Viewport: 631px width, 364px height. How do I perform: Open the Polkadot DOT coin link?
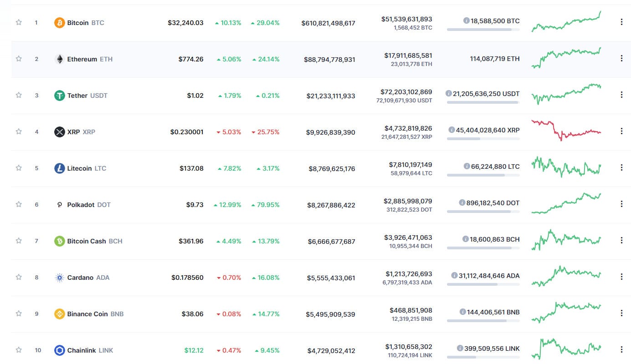point(89,205)
